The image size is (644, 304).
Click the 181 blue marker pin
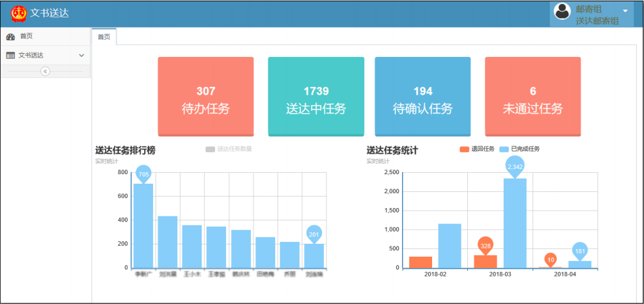pyautogui.click(x=580, y=251)
